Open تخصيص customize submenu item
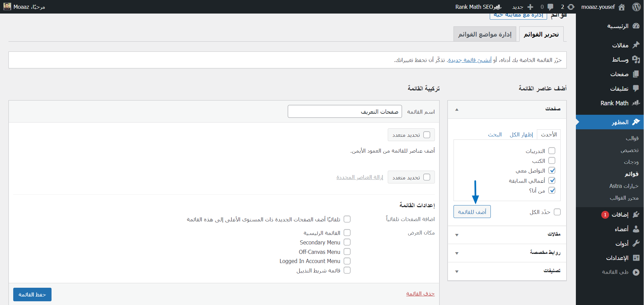 click(629, 150)
